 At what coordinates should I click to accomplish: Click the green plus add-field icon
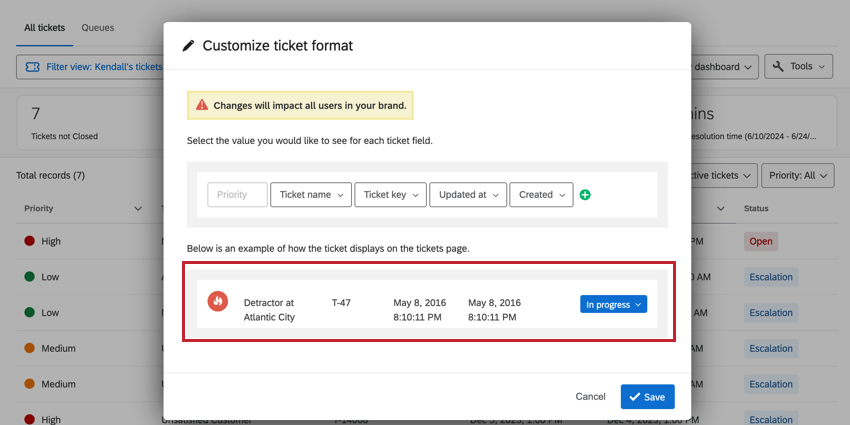click(x=585, y=195)
